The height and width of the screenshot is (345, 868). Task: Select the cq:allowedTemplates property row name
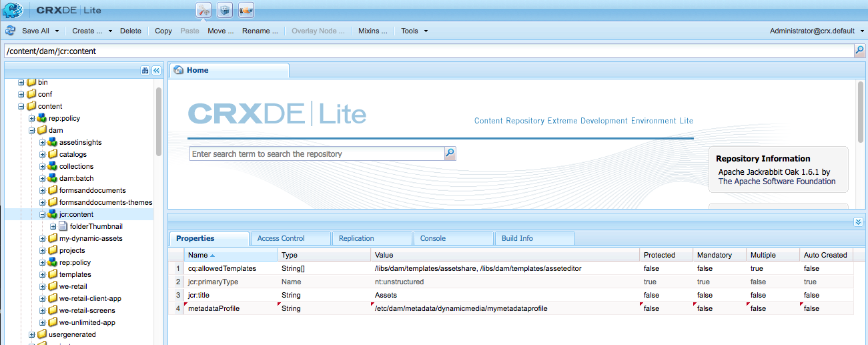click(230, 268)
